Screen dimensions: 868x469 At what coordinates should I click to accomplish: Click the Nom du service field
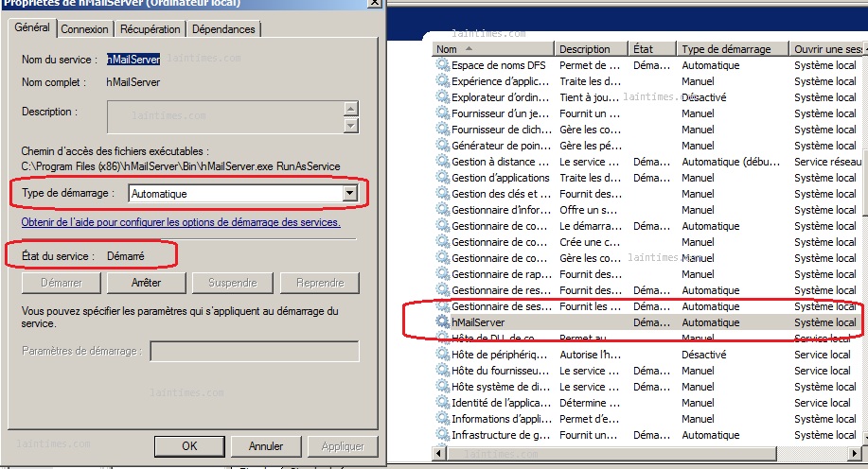click(133, 60)
